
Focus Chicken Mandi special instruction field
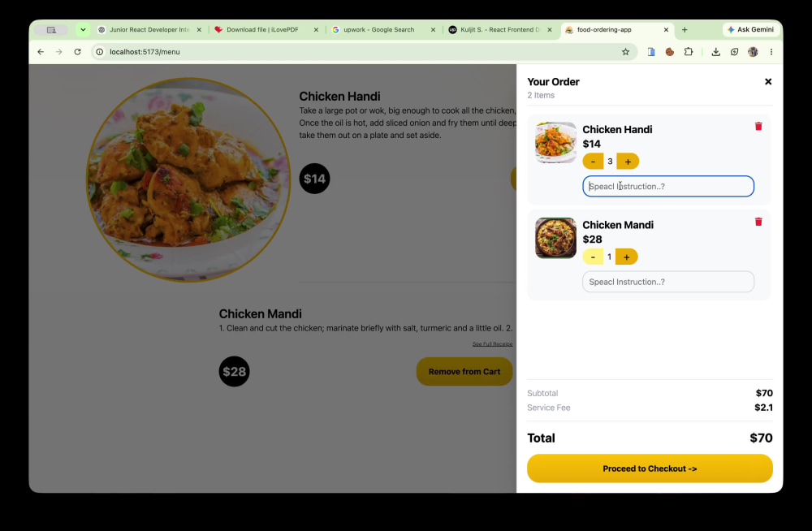[x=668, y=282]
